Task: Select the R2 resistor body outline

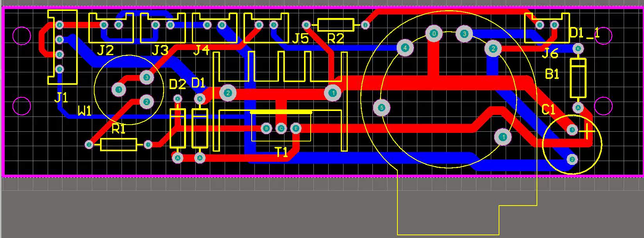Action: point(336,25)
